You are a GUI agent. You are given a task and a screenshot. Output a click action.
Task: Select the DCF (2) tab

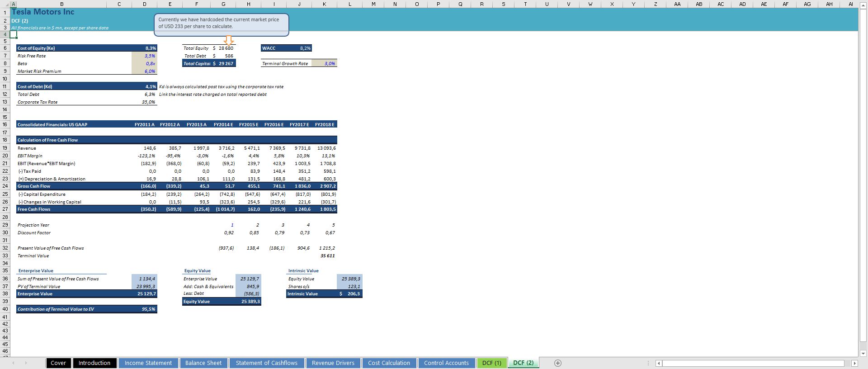[x=523, y=363]
